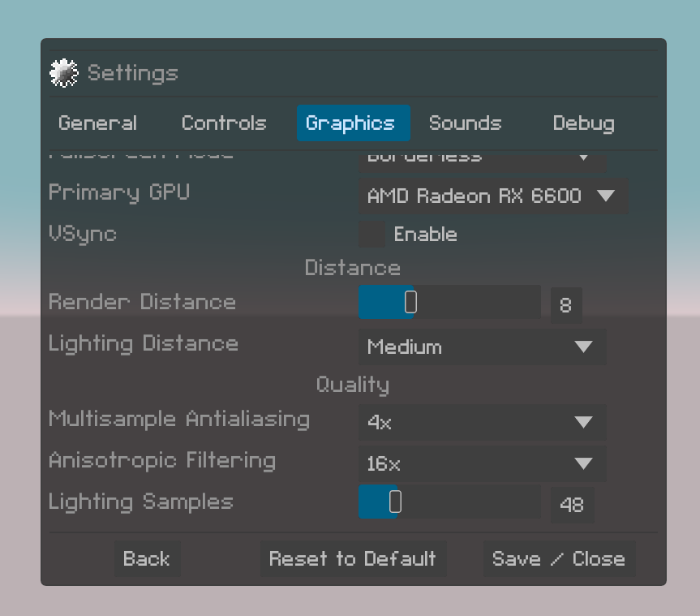Open the Lighting Distance dropdown

[x=482, y=347]
